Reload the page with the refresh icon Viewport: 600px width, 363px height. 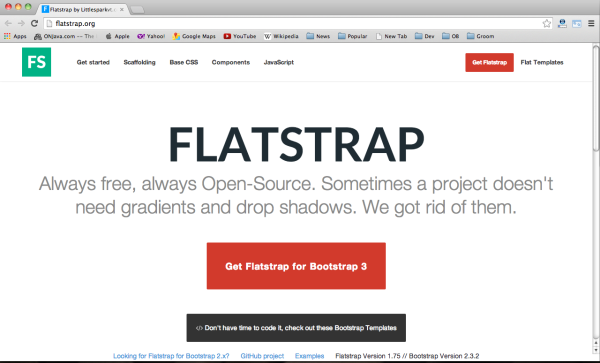pos(34,23)
